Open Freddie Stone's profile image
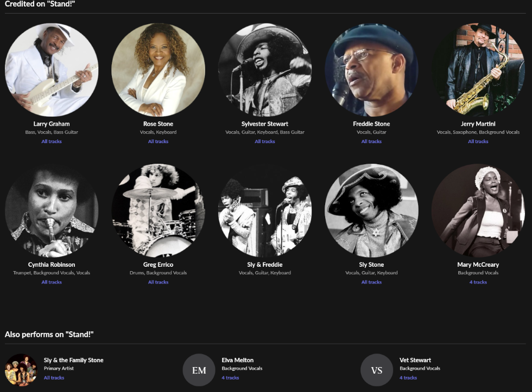532x392 pixels. click(371, 70)
